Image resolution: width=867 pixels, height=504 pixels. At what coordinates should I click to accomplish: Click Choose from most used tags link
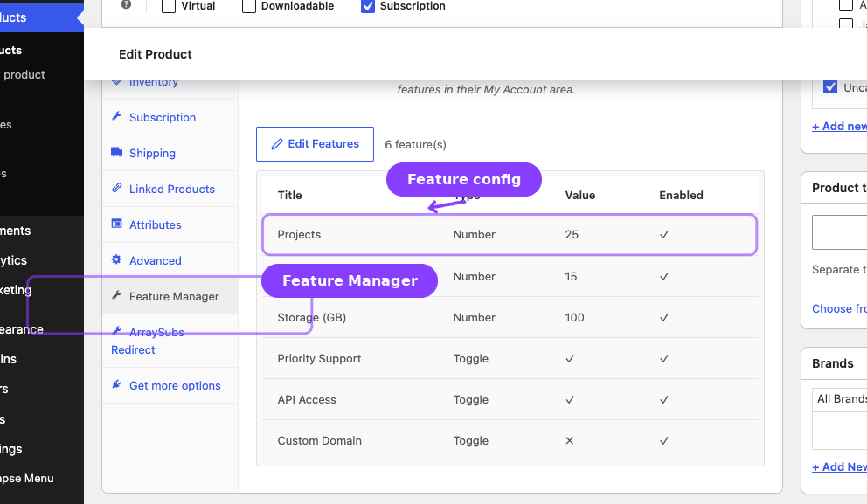click(839, 309)
